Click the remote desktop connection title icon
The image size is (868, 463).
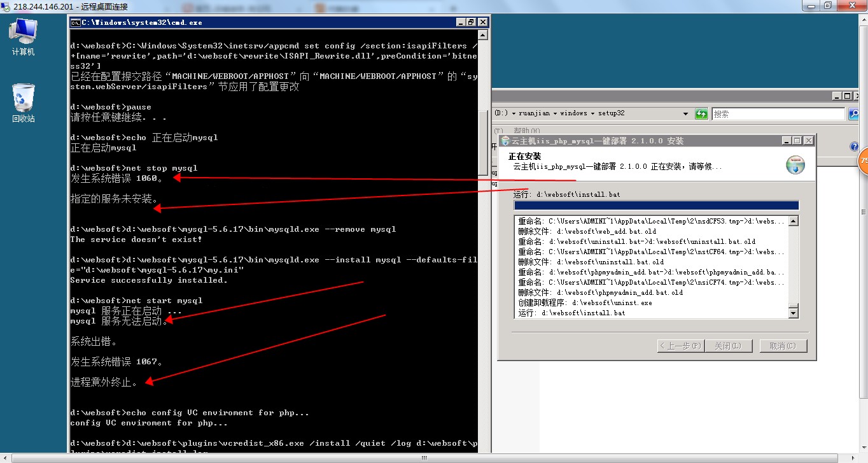tap(6, 6)
